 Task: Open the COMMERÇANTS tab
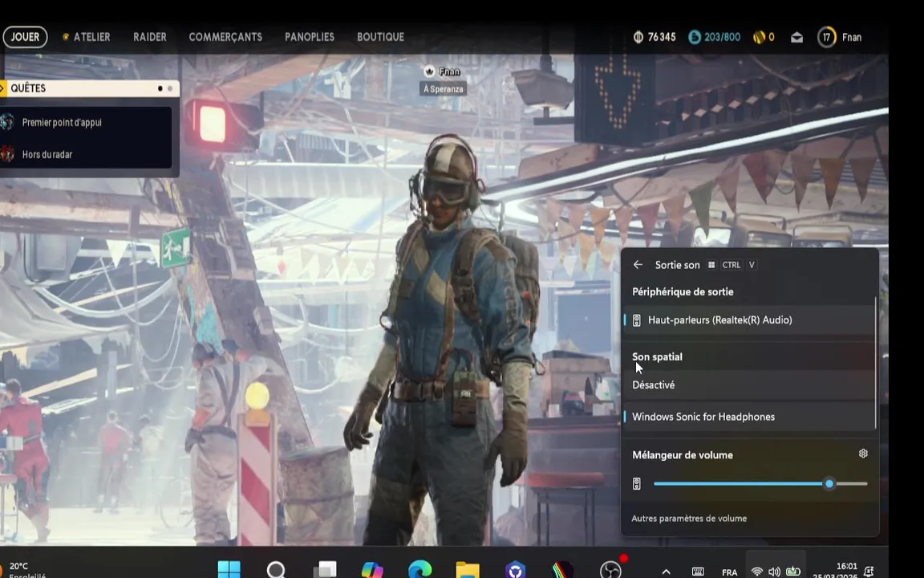coord(225,37)
